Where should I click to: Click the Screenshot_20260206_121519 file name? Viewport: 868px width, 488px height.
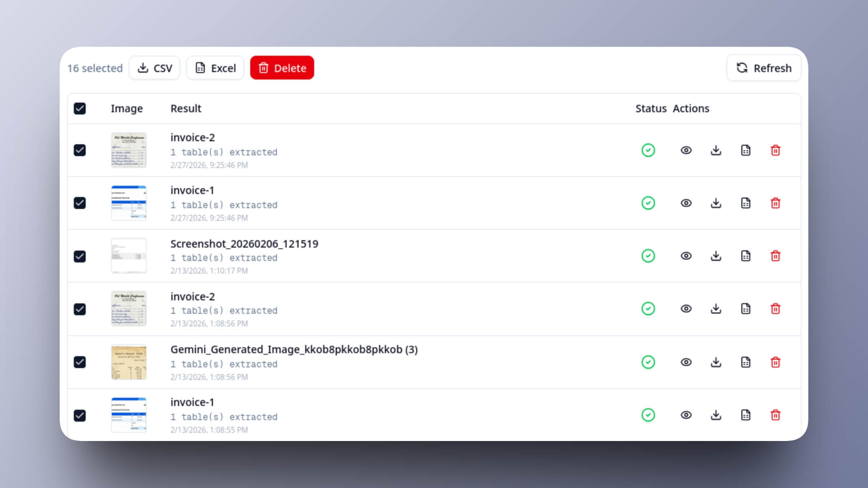[244, 244]
